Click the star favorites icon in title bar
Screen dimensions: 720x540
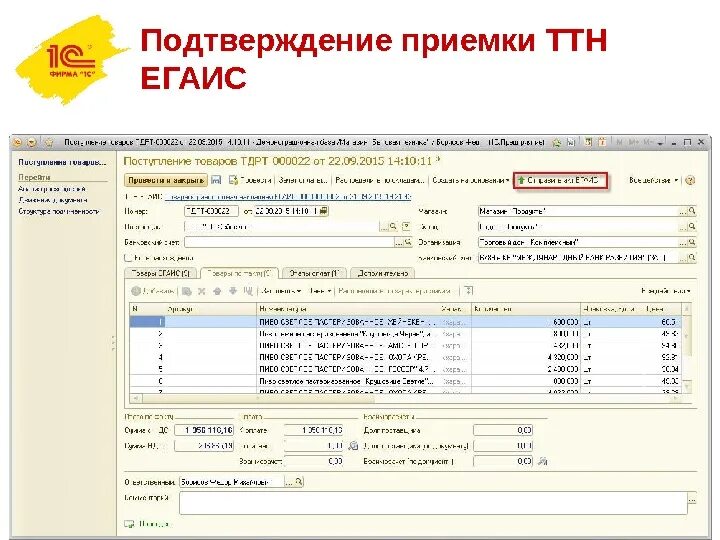click(x=49, y=143)
